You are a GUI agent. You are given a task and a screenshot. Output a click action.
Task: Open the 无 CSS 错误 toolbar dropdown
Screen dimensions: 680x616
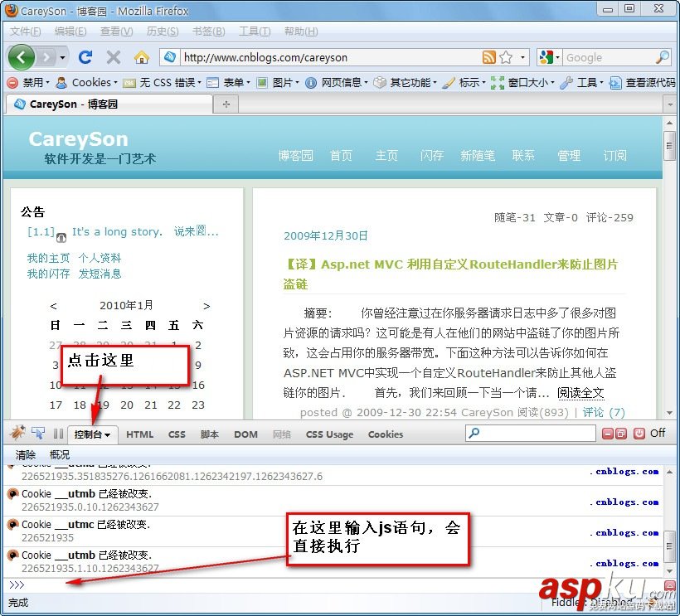(163, 82)
